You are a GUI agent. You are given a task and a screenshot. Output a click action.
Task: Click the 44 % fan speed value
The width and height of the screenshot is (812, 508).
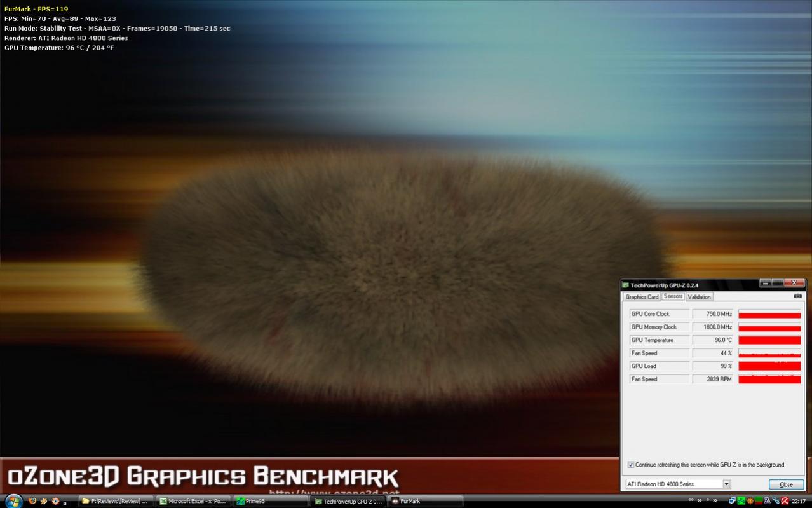click(x=713, y=353)
